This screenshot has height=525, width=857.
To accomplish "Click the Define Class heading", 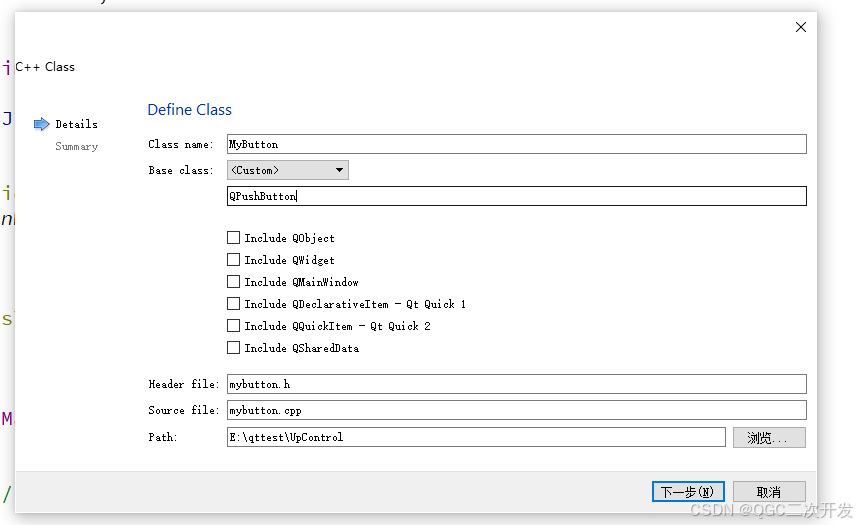I will click(190, 110).
